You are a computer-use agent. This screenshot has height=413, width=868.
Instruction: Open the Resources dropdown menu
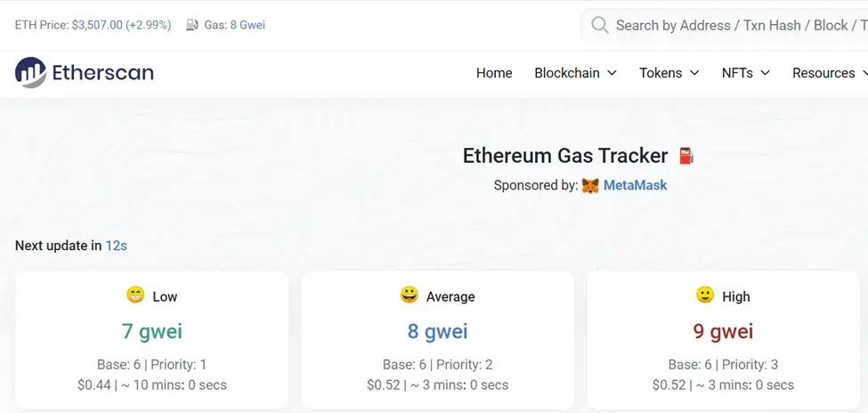point(828,73)
